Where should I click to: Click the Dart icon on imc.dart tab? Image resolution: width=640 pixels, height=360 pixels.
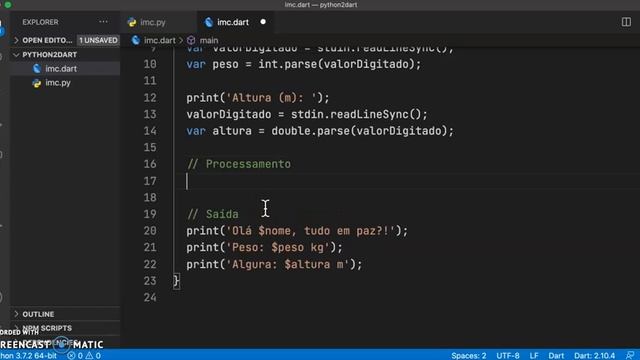coord(209,22)
